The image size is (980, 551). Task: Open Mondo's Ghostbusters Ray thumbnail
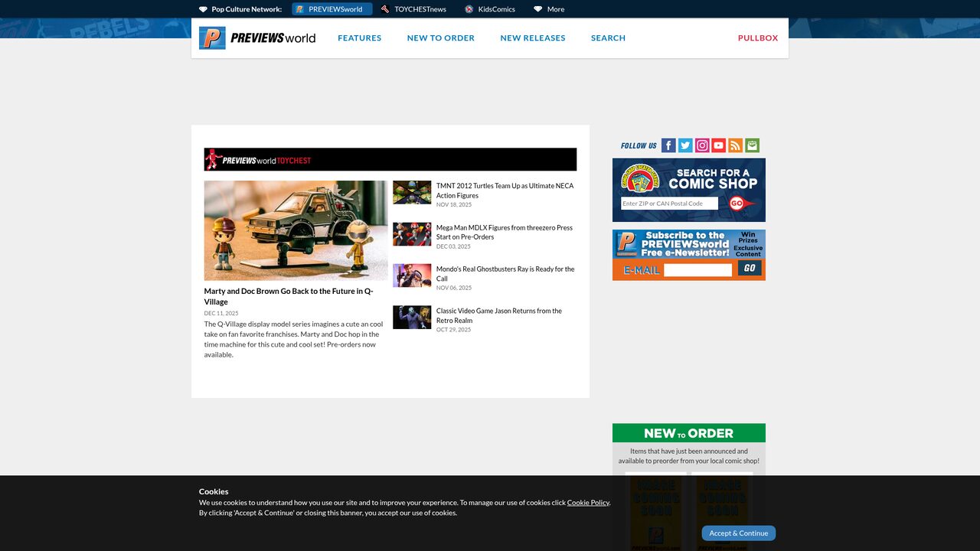(x=412, y=275)
